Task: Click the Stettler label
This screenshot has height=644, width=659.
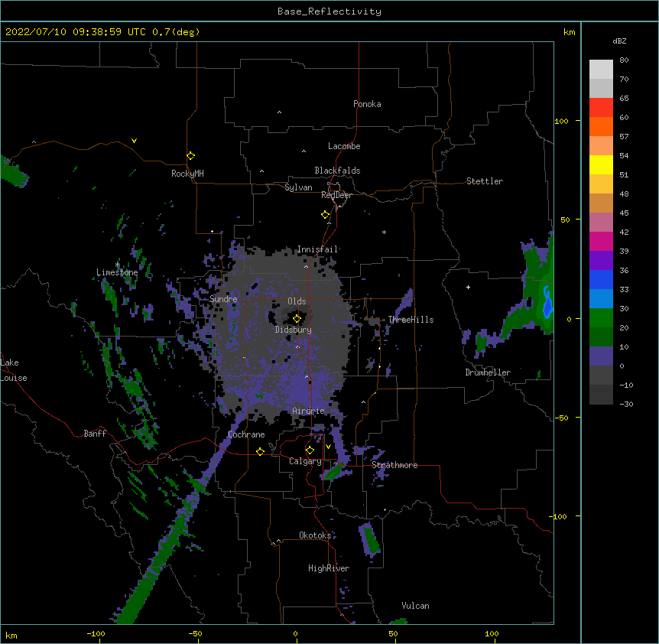Action: coord(485,181)
